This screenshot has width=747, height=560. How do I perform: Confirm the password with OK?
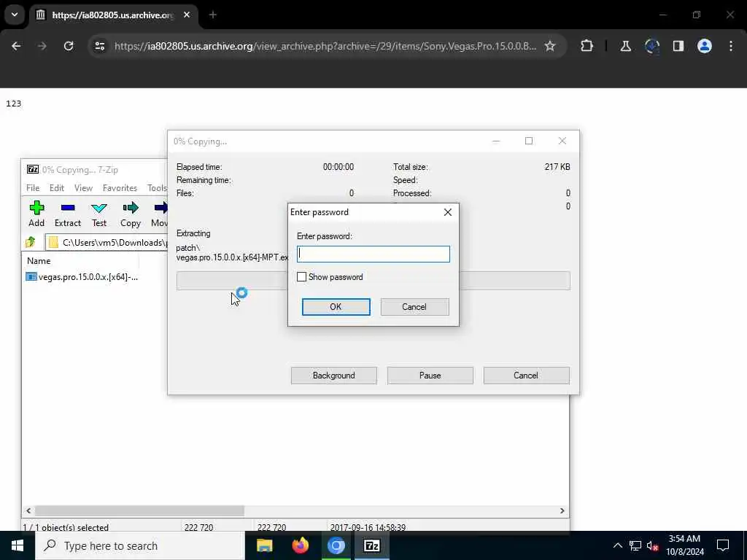coord(336,307)
